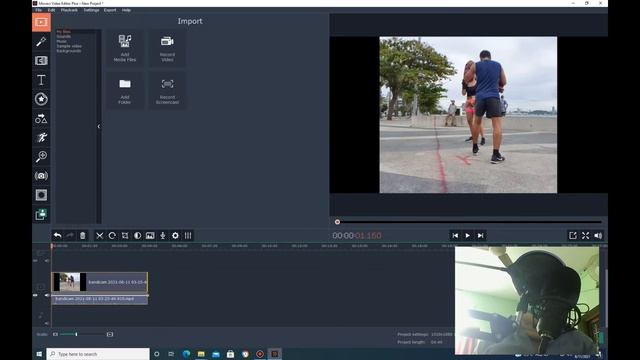Open the audio equalizer bars icon

coord(188,236)
